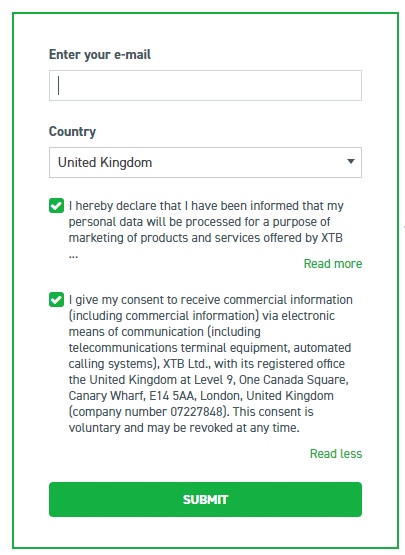Viewport: 405px width, 555px height.
Task: Uncheck the commercial information consent checkbox
Action: pos(56,299)
